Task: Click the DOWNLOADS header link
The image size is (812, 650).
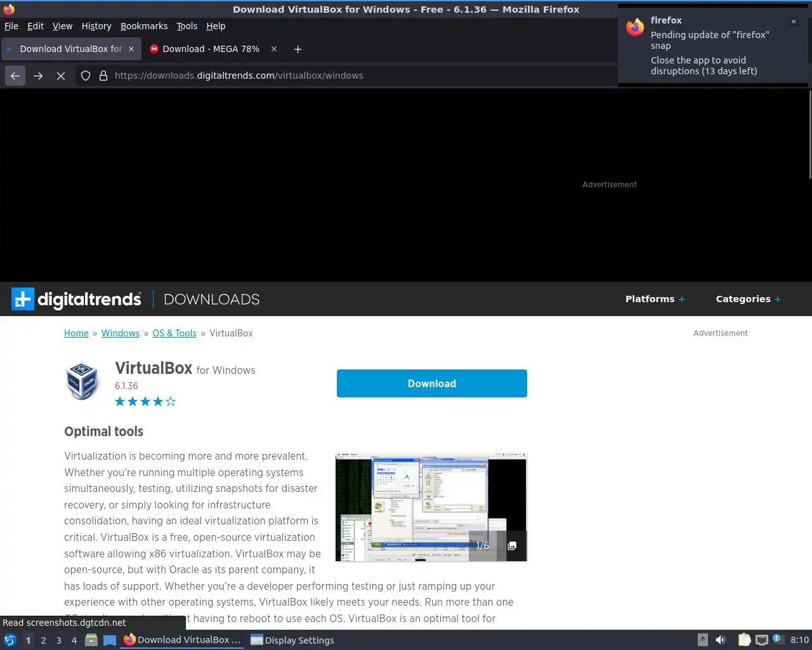Action: (x=212, y=300)
